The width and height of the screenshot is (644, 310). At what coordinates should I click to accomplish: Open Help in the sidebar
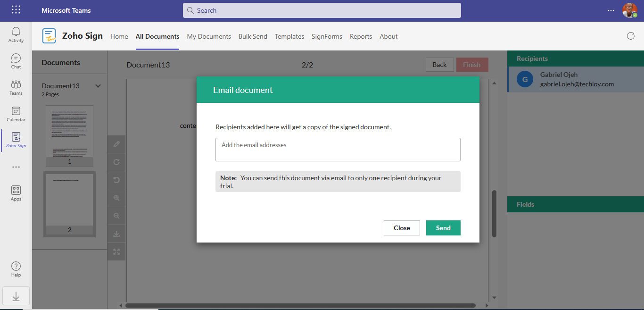point(16,269)
